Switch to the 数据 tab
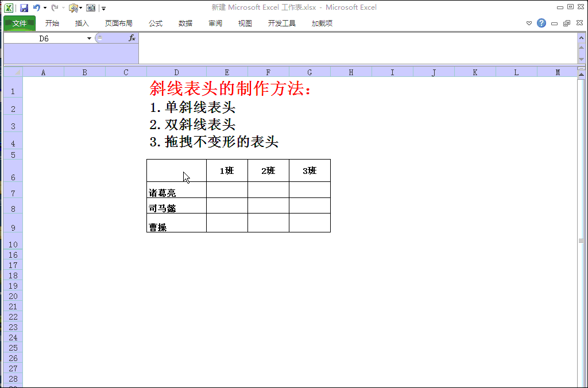 (x=185, y=23)
